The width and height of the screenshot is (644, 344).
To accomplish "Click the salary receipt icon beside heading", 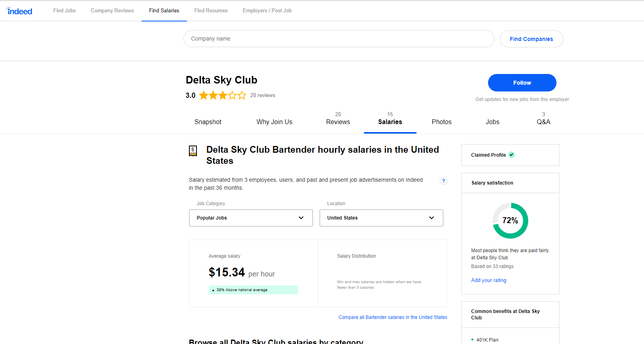I will tap(193, 151).
